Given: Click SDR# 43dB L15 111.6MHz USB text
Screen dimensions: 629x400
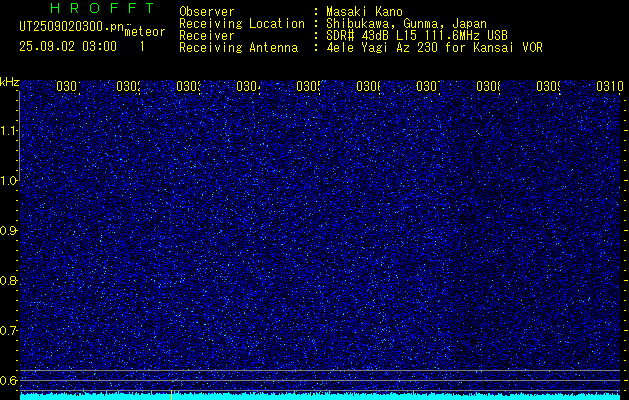Looking at the screenshot, I should [417, 36].
